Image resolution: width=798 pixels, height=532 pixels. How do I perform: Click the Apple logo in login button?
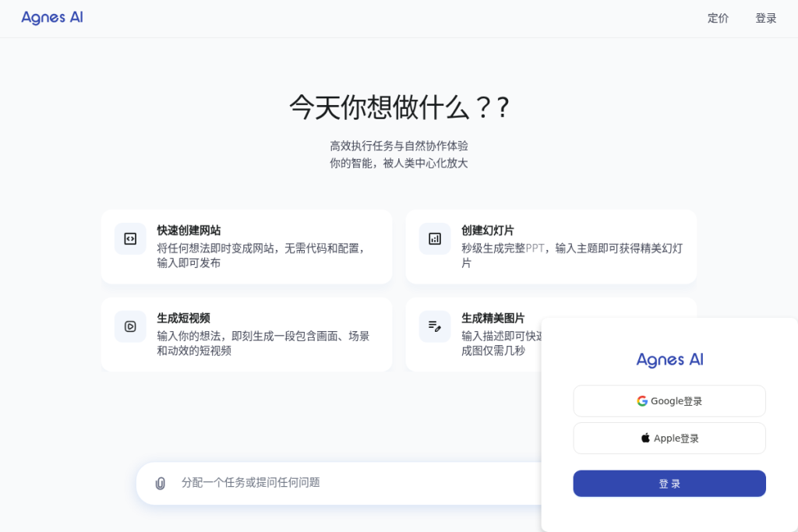tap(645, 438)
